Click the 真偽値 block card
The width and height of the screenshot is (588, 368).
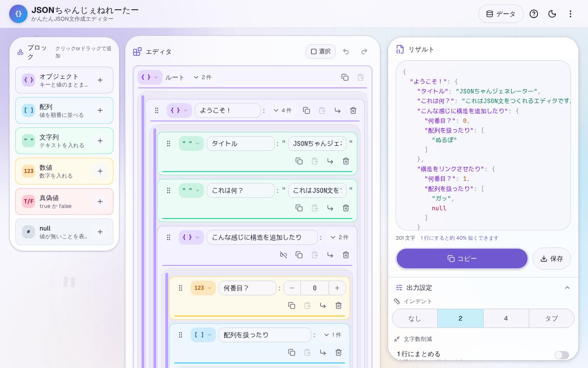64,201
